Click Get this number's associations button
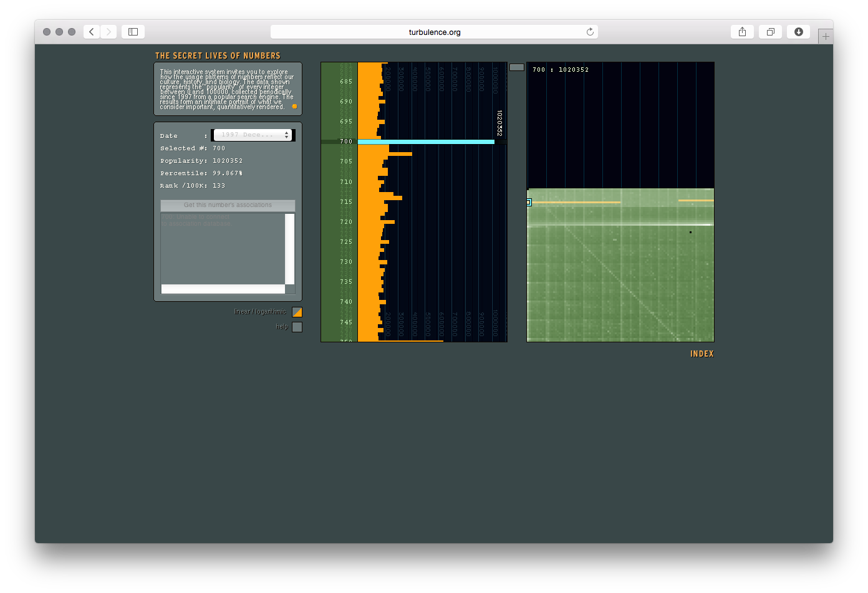The width and height of the screenshot is (868, 593). (228, 205)
